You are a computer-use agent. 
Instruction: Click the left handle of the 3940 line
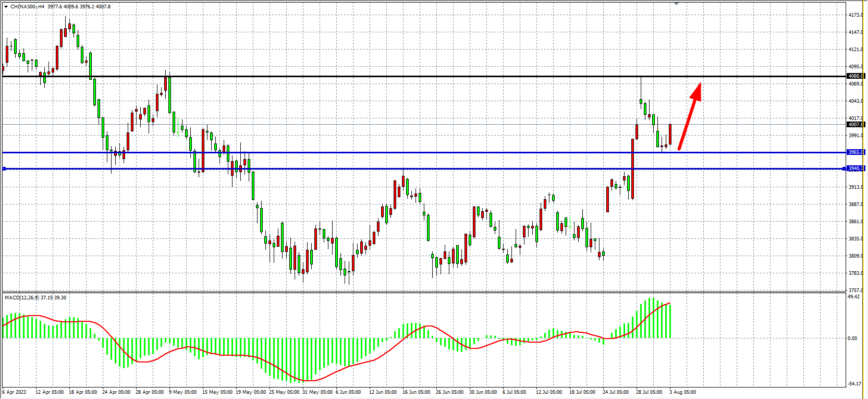[4, 168]
